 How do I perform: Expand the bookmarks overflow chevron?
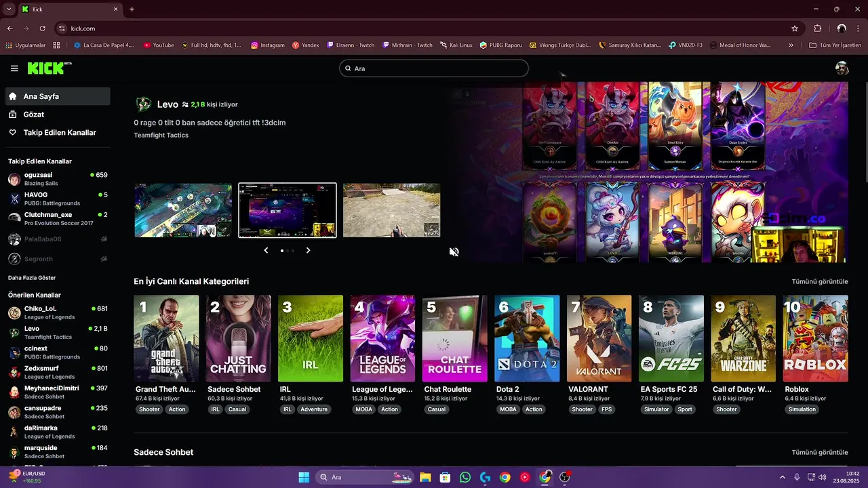click(791, 45)
